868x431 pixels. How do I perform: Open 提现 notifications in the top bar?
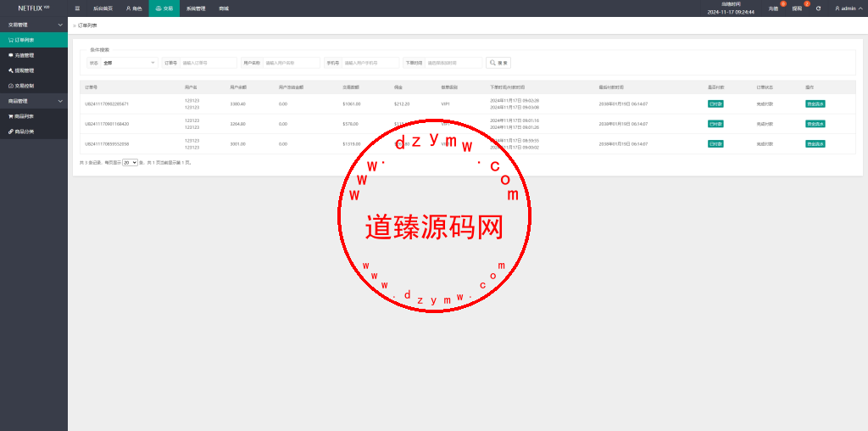point(797,8)
